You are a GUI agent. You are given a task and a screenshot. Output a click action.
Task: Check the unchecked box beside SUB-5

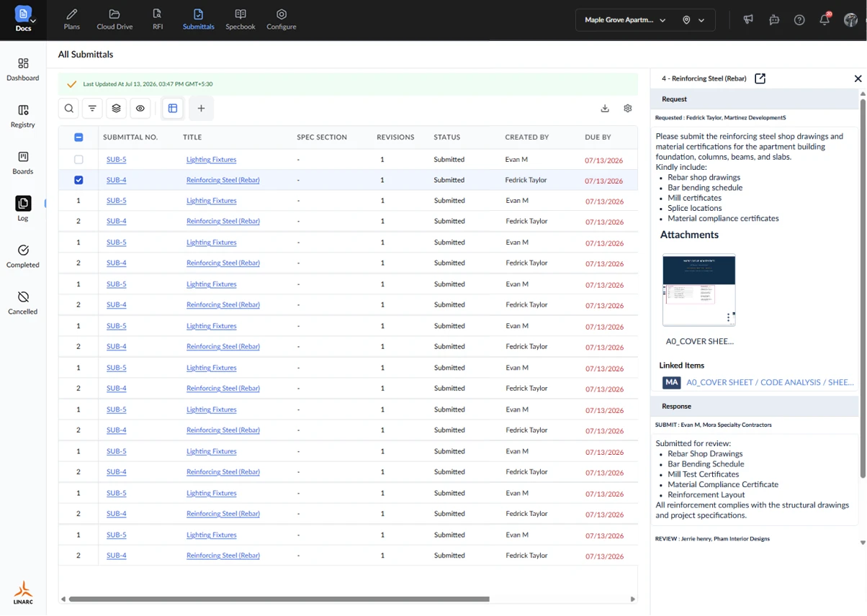tap(78, 160)
